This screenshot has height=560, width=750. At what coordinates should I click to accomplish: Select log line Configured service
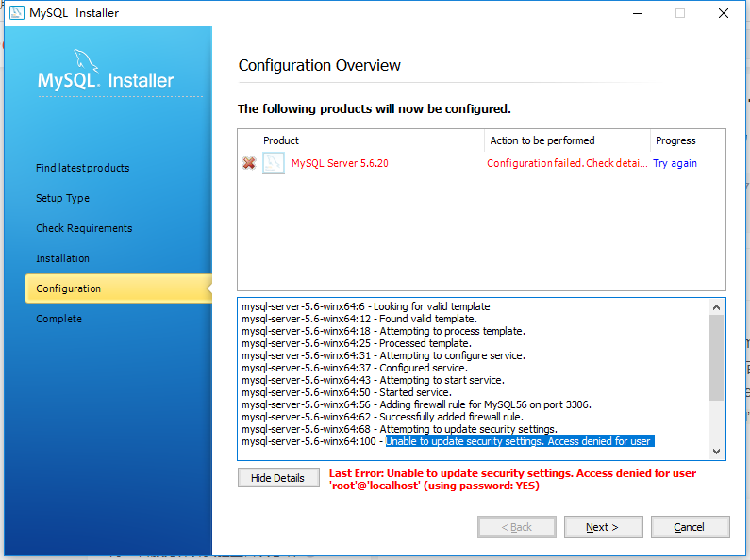[x=355, y=368]
